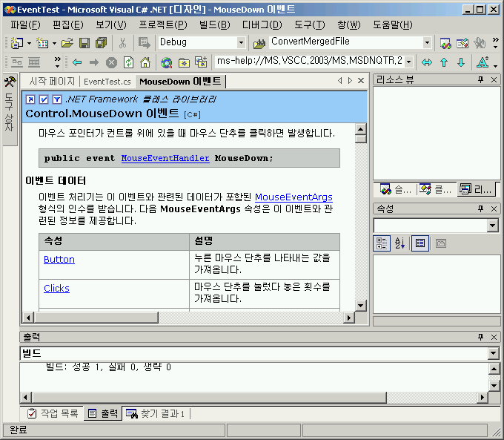The height and width of the screenshot is (440, 504).
Task: Expand New Project dropdown arrow
Action: pyautogui.click(x=29, y=43)
